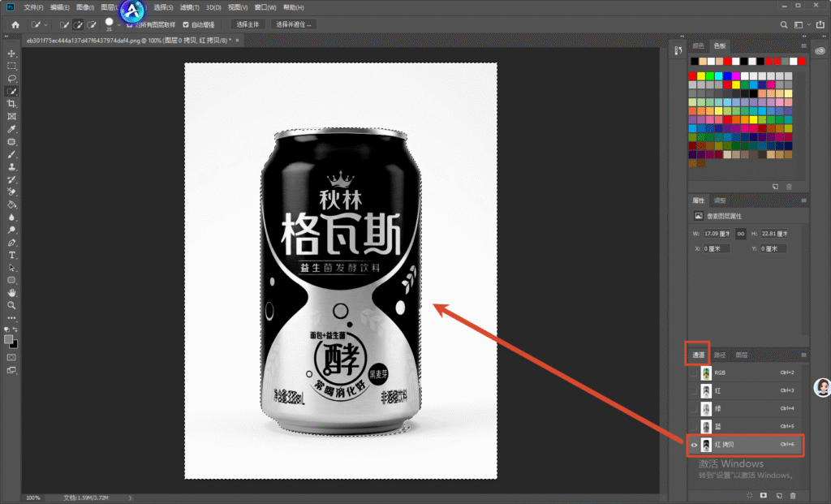The height and width of the screenshot is (504, 831).
Task: Select the Dodge tool
Action: pos(11,230)
